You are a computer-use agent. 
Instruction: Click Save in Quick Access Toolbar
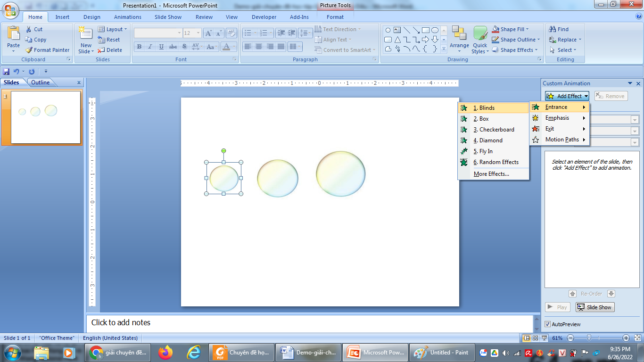point(7,72)
